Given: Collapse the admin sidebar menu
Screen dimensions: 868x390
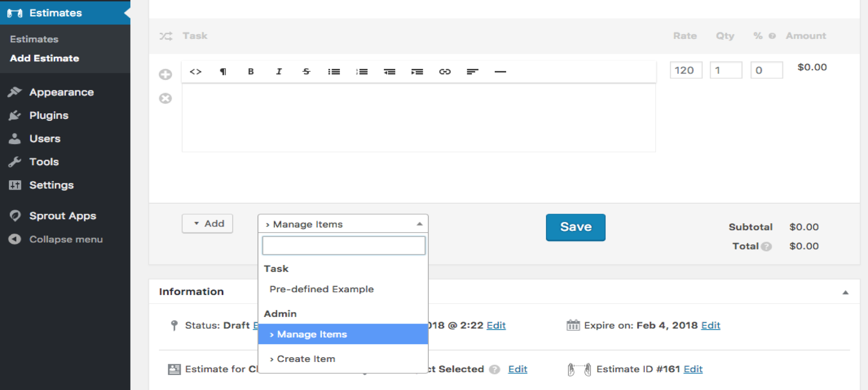Looking at the screenshot, I should [66, 239].
